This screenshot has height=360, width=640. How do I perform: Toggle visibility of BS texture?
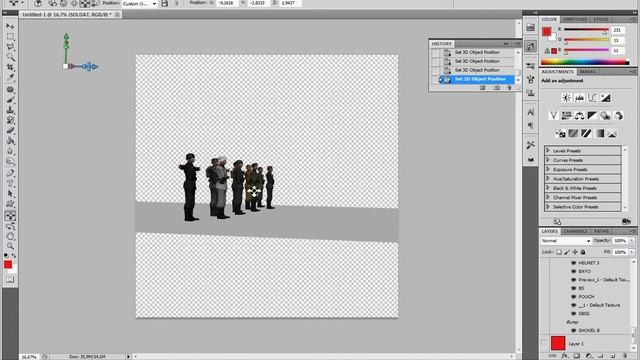[x=573, y=289]
